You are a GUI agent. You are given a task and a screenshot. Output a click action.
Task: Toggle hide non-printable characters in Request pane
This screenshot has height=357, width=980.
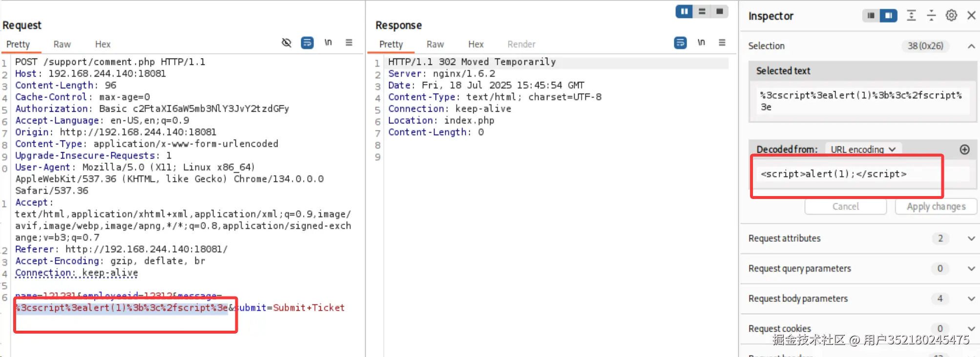click(287, 43)
